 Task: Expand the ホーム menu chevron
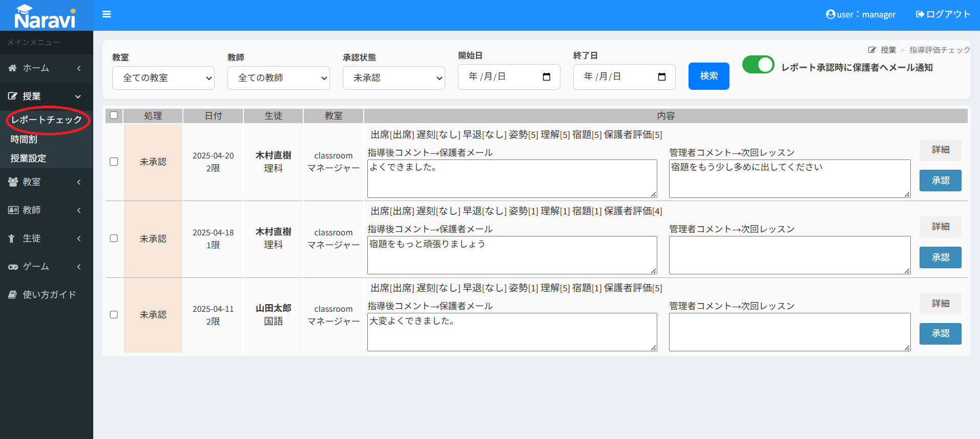(x=79, y=68)
